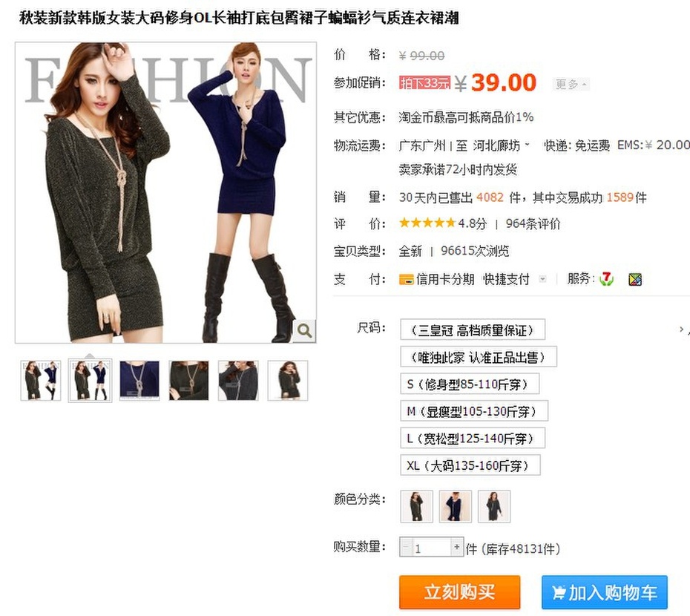Viewport: 690px width, 616px height.
Task: Click the purchase quantity input field
Action: click(432, 547)
